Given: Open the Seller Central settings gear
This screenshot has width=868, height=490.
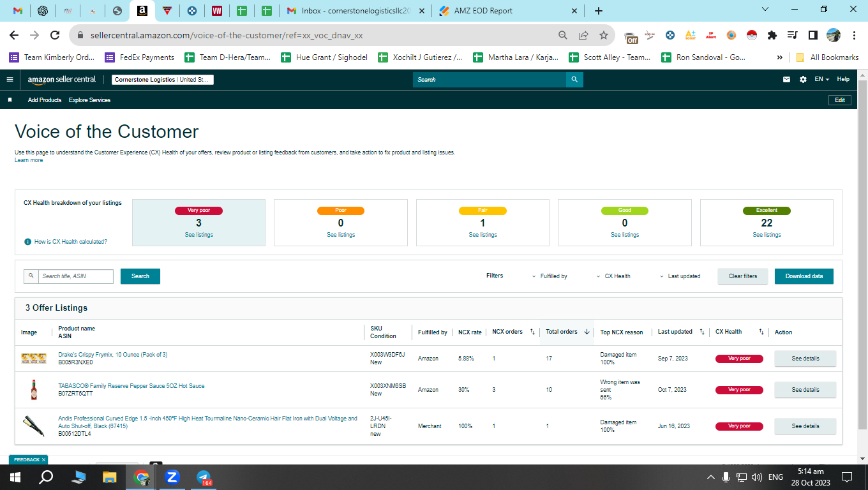Looking at the screenshot, I should pyautogui.click(x=803, y=80).
